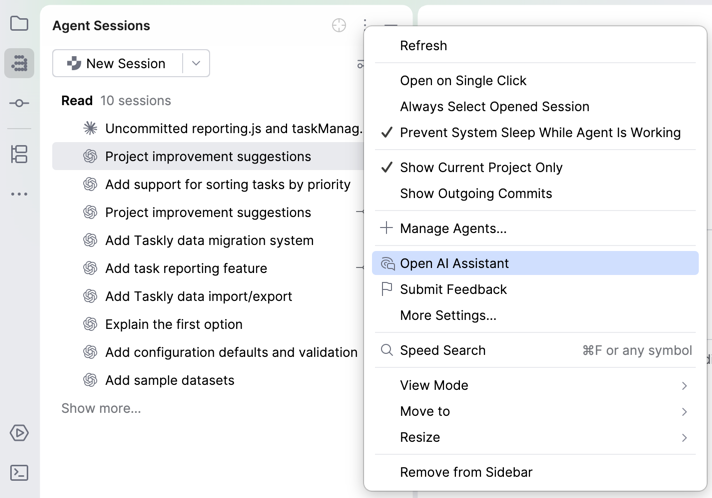Viewport: 712px width, 498px height.
Task: Toggle Show Current Project Only
Action: click(x=535, y=168)
